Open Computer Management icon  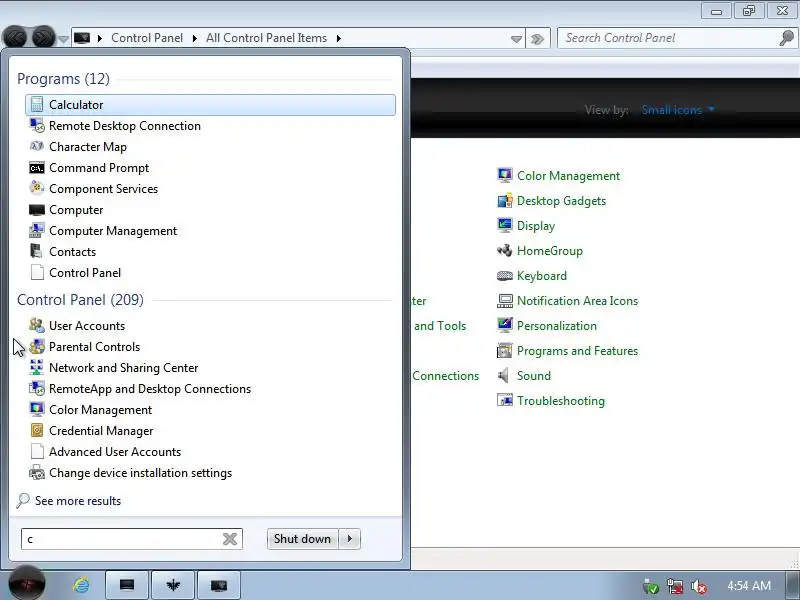37,231
